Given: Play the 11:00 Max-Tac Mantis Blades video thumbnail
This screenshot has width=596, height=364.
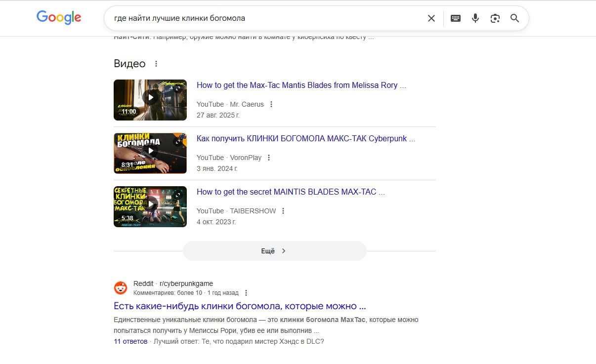Looking at the screenshot, I should click(x=150, y=100).
